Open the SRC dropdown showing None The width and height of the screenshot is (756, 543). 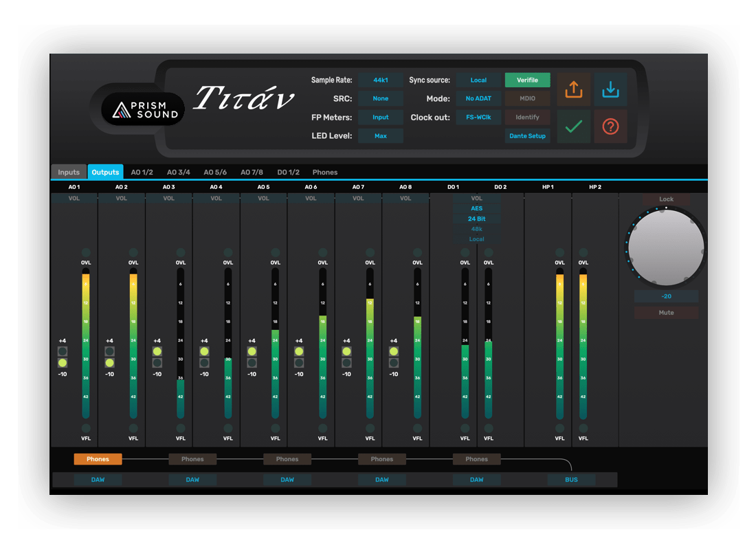pyautogui.click(x=381, y=98)
